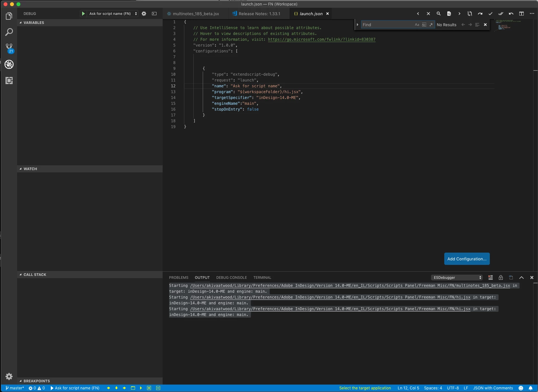Click the right chevron in the editor toolbar
This screenshot has width=538, height=392.
coord(459,14)
